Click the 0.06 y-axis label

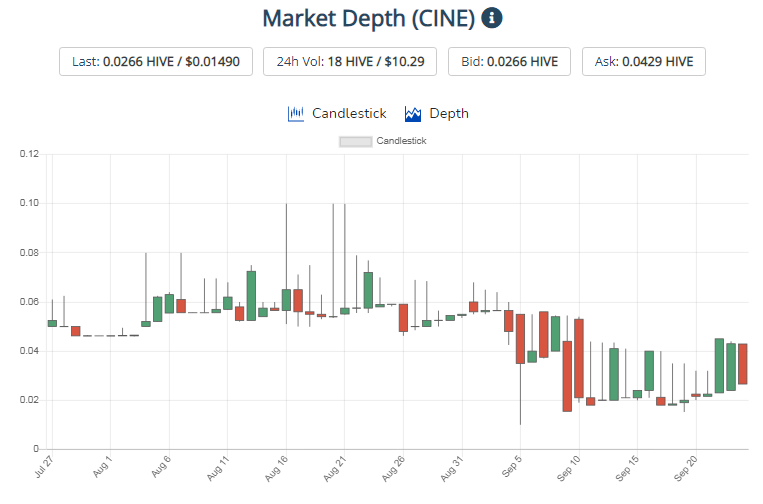(29, 302)
